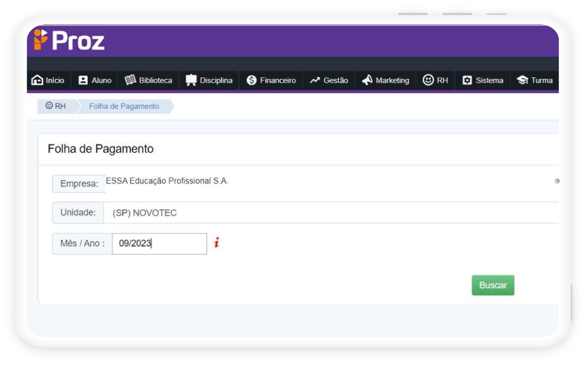Click the small round indicator on Empresa row
Viewport: 588px width, 365px height.
click(x=557, y=181)
